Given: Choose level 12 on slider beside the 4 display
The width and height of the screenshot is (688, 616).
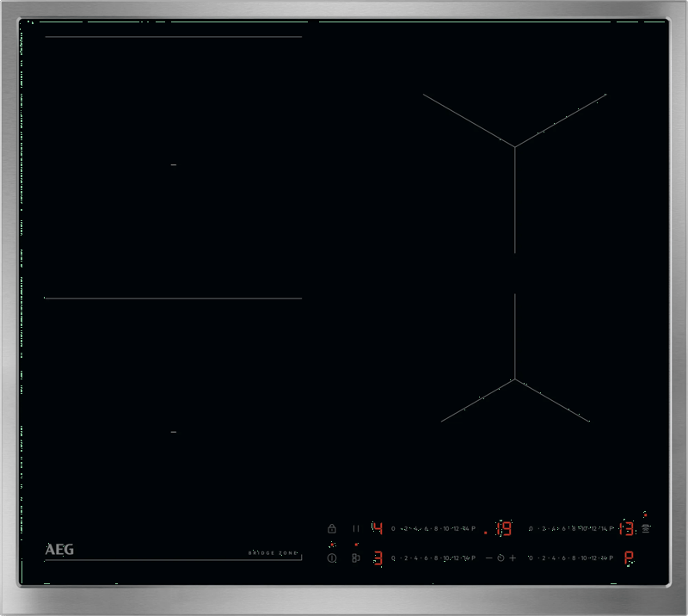Looking at the screenshot, I should (x=456, y=528).
